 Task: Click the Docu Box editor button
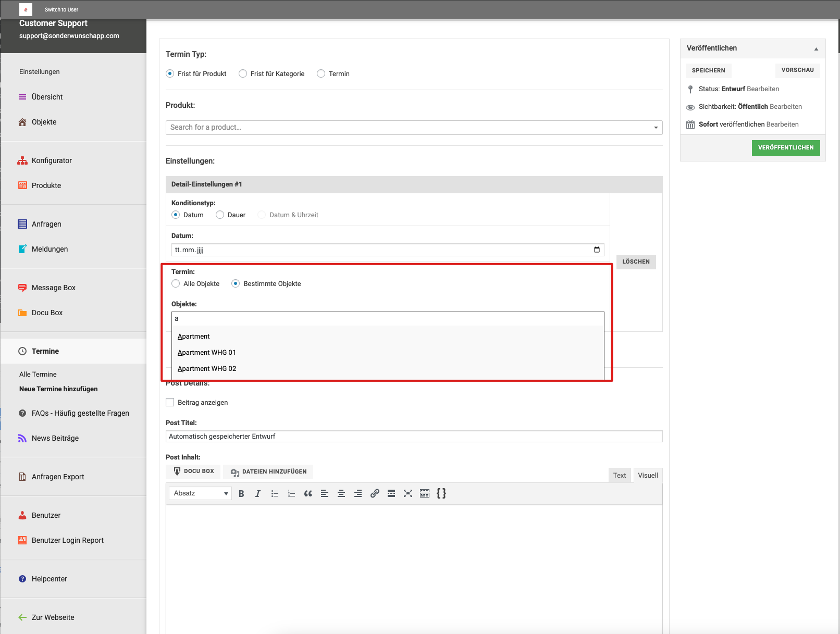pos(193,471)
